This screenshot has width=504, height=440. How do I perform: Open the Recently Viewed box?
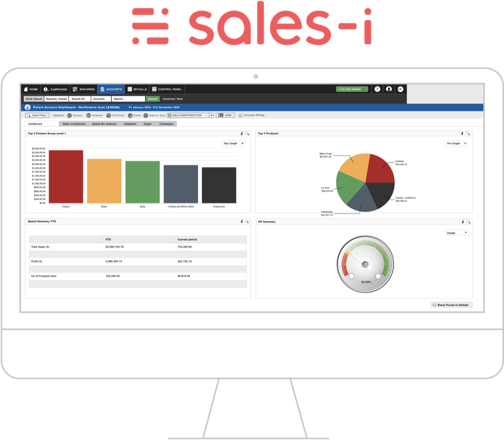56,99
